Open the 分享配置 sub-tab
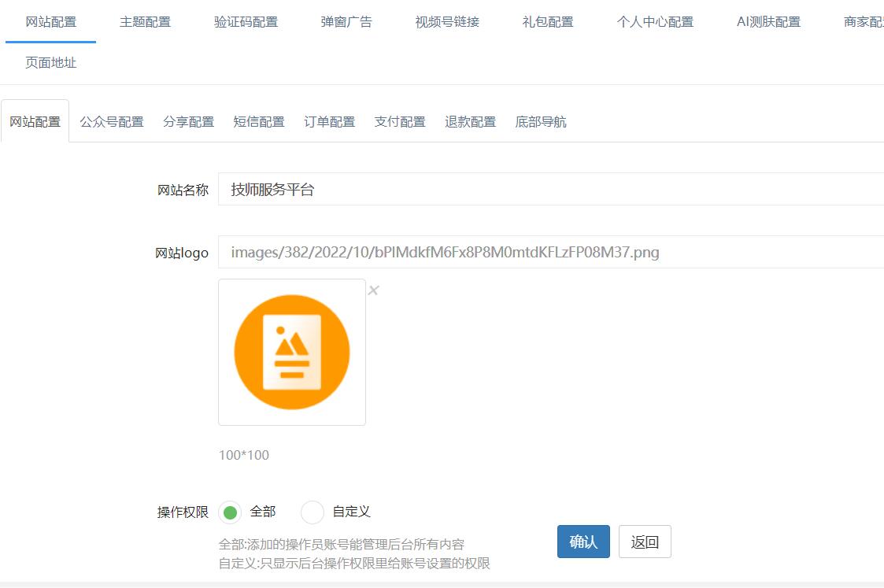The height and width of the screenshot is (588, 884). pyautogui.click(x=188, y=121)
